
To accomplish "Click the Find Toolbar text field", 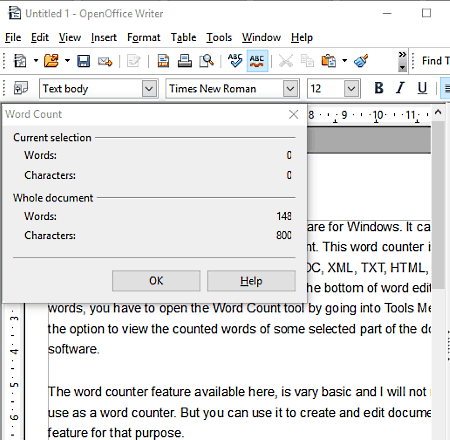I will (x=436, y=61).
